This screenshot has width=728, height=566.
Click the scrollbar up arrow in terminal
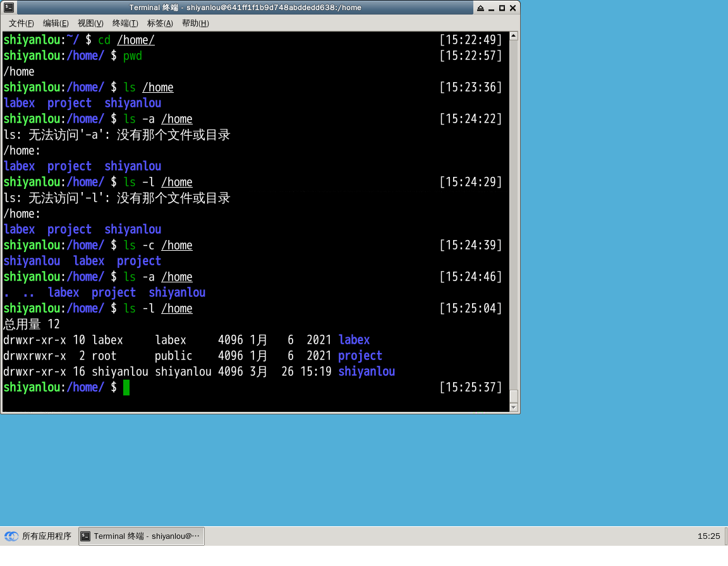pyautogui.click(x=514, y=36)
